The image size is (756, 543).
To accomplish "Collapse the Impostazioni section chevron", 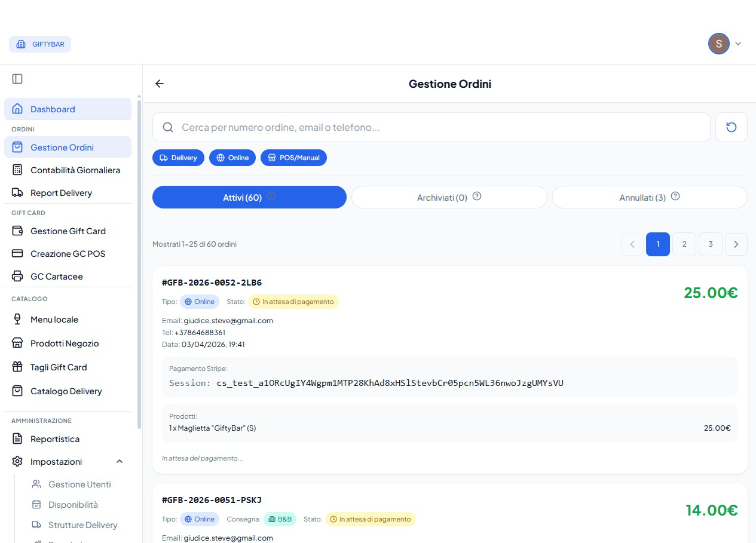I will [120, 462].
